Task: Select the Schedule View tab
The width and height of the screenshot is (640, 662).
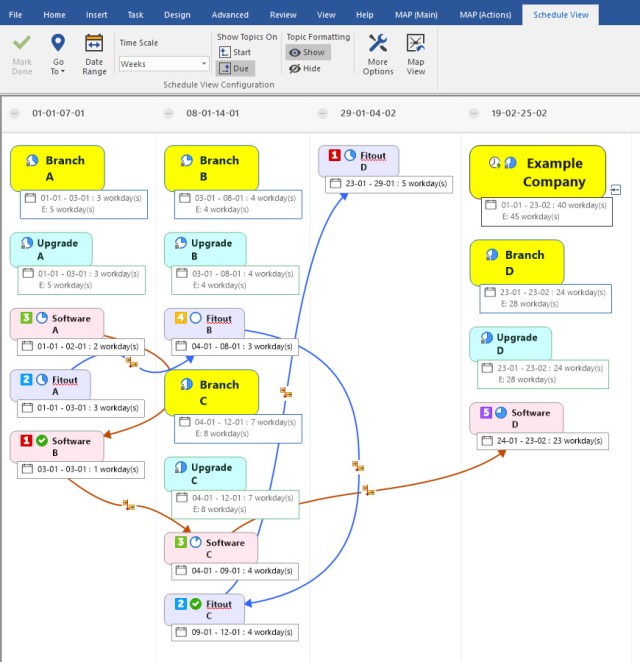Action: click(x=561, y=15)
